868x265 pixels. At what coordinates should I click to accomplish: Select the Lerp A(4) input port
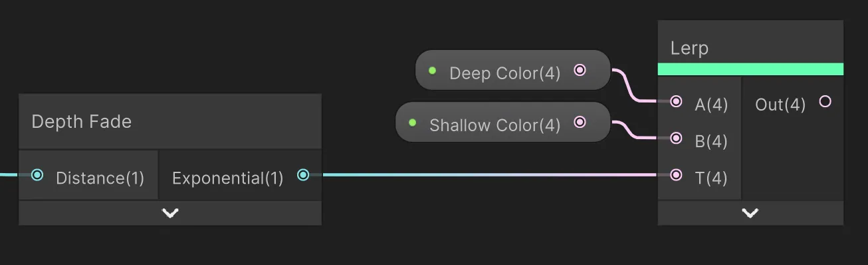pos(676,101)
